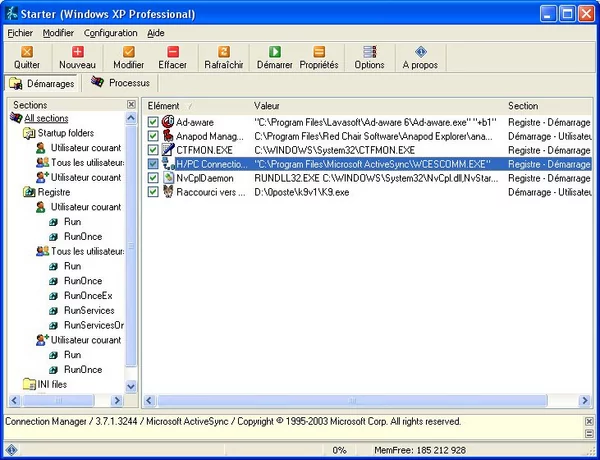The image size is (600, 460).
Task: Uncheck the CTFMON.EXE startup entry
Action: [x=153, y=150]
